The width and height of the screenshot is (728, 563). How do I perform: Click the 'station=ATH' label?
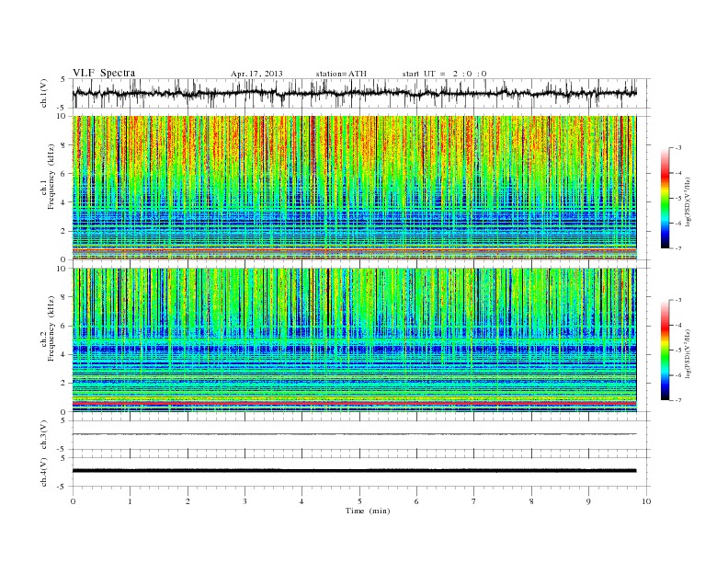(341, 74)
